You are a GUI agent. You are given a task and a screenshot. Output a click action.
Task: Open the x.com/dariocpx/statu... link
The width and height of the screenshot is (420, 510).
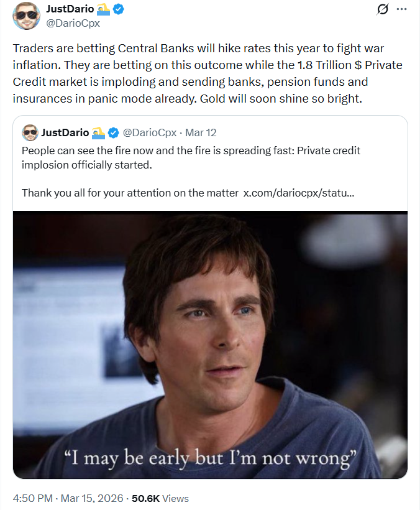[x=299, y=193]
